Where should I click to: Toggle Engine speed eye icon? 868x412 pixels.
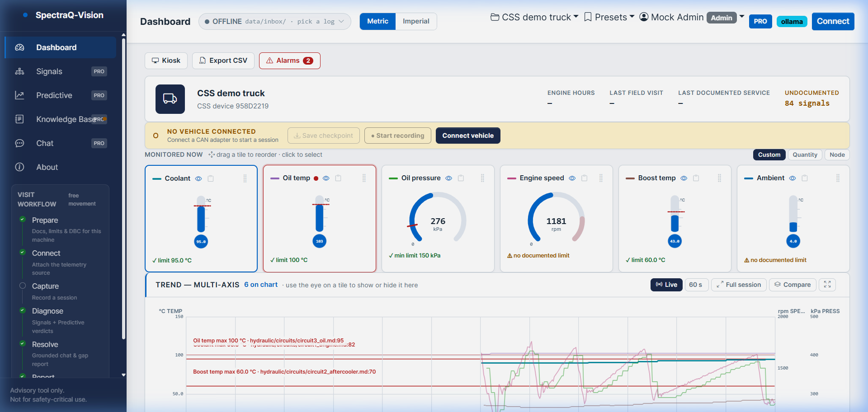[x=572, y=178]
